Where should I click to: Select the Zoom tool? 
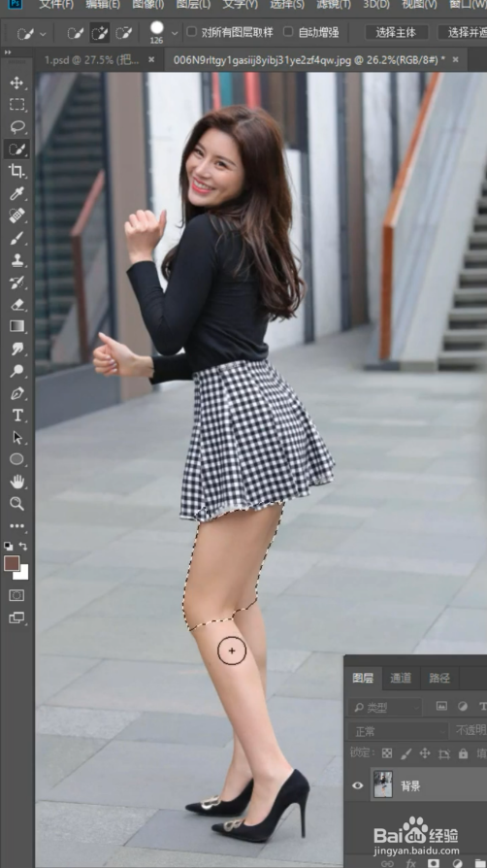(x=17, y=503)
